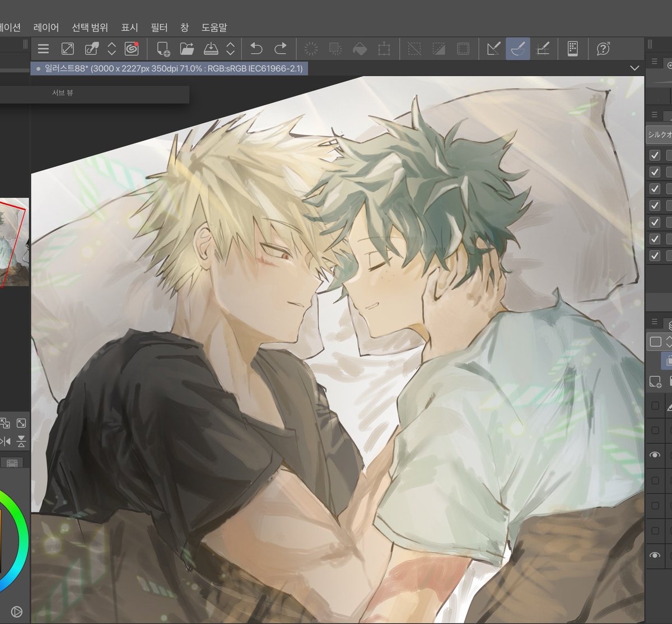Open the layer panel hamburger menu above blend mode
672x624 pixels.
coord(654,322)
